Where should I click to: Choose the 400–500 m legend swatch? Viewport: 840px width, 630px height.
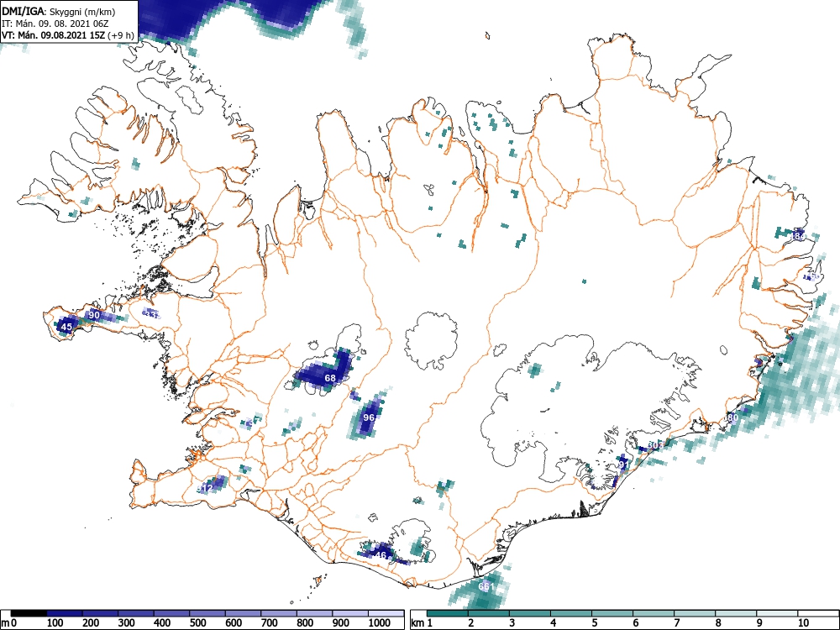click(x=172, y=613)
